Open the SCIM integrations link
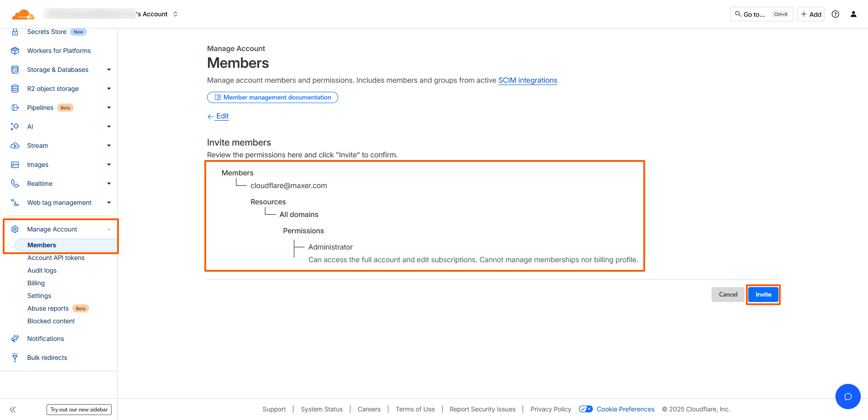868x420 pixels. (x=528, y=80)
